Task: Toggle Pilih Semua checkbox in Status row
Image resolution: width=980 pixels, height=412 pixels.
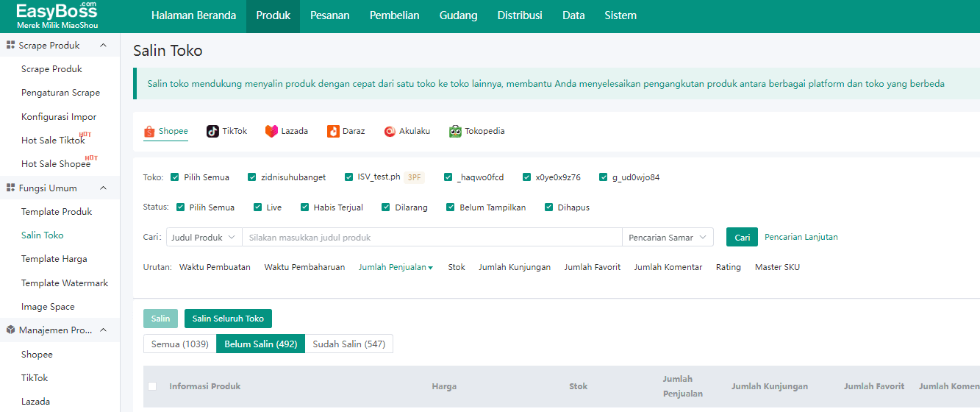Action: [180, 207]
